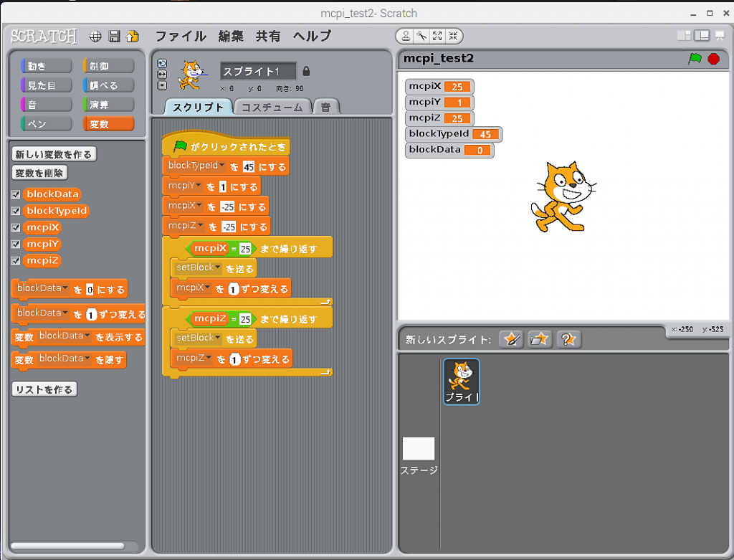Viewport: 734px width, 560px height.
Task: Open the ペン blocks category
Action: [x=47, y=123]
